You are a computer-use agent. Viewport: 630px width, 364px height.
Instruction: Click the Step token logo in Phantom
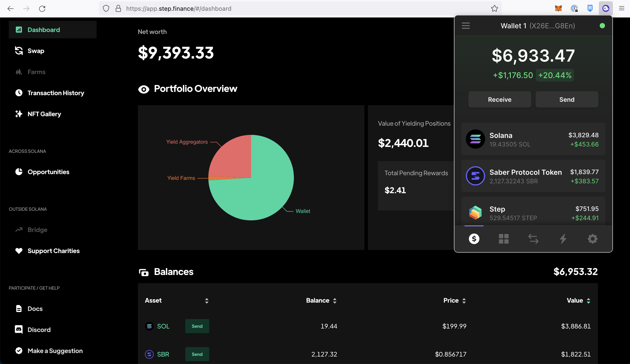point(475,212)
